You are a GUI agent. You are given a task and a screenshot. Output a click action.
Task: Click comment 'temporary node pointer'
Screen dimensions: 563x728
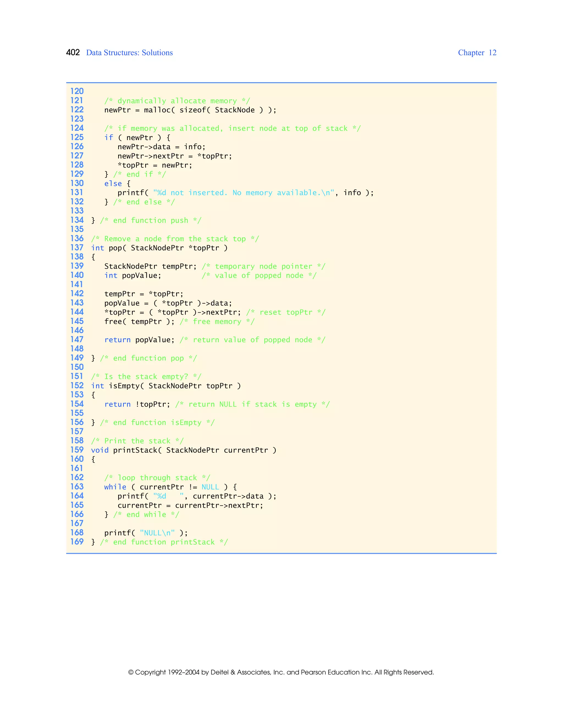coord(263,266)
